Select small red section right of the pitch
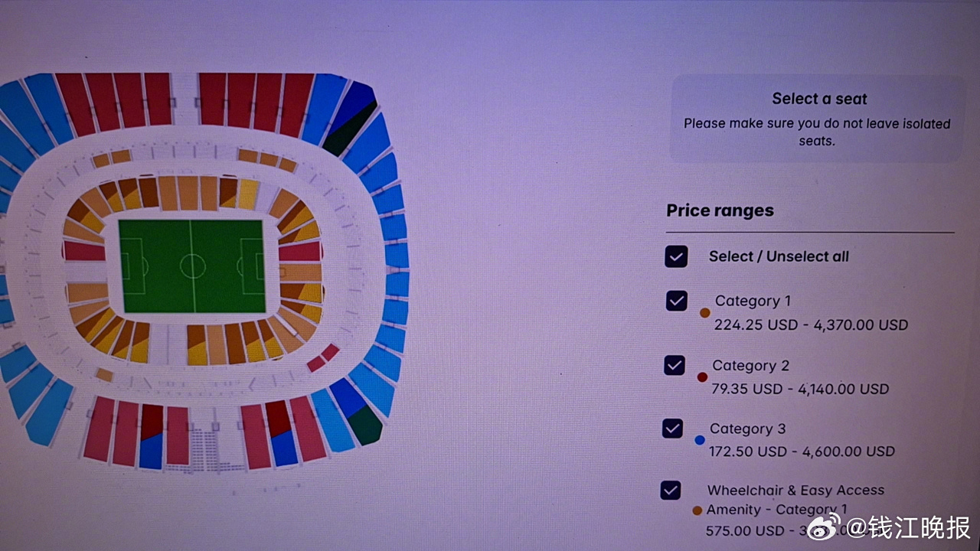The image size is (980, 551). tap(300, 251)
